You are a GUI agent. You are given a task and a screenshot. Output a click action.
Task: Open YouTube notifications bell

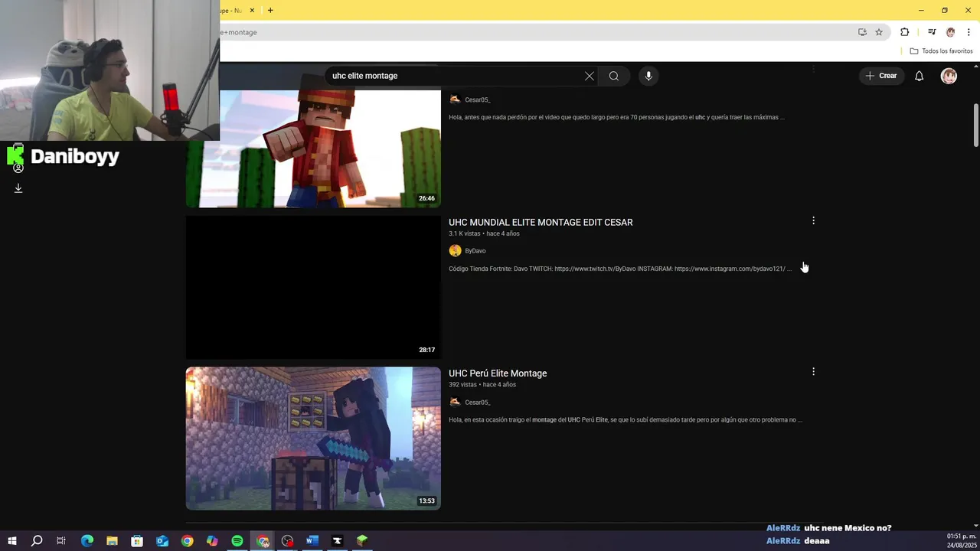point(920,76)
